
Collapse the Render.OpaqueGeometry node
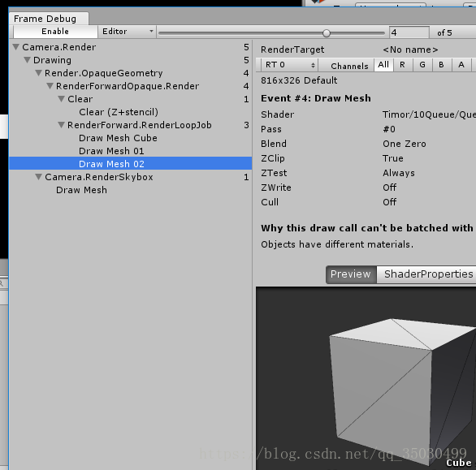pyautogui.click(x=38, y=73)
